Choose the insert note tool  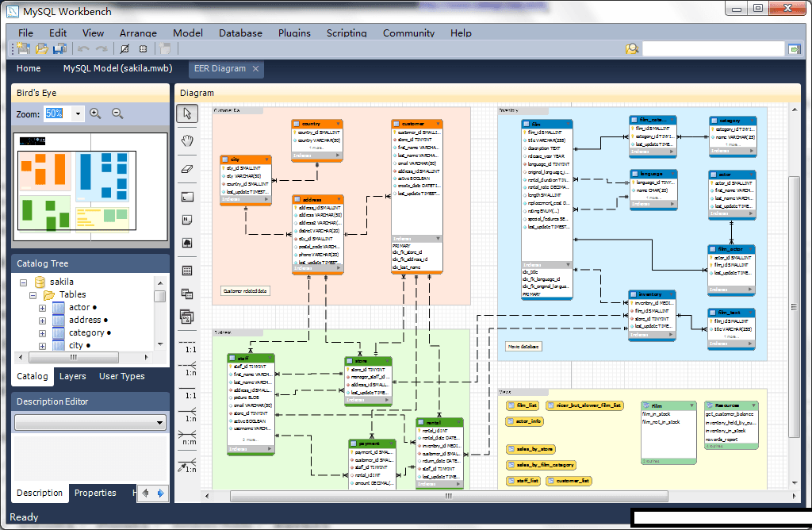click(x=186, y=220)
